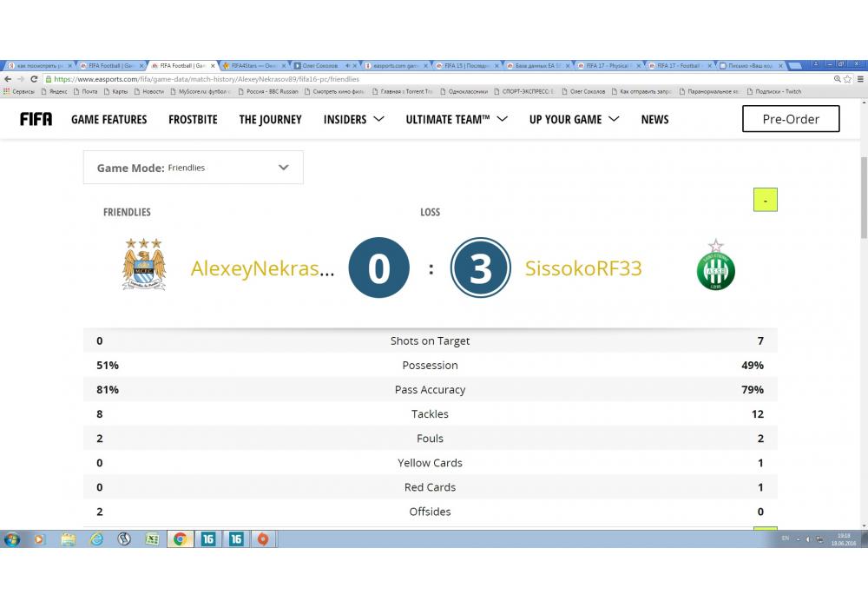Bookmark this page with the star icon
This screenshot has width=868, height=608.
tap(847, 78)
